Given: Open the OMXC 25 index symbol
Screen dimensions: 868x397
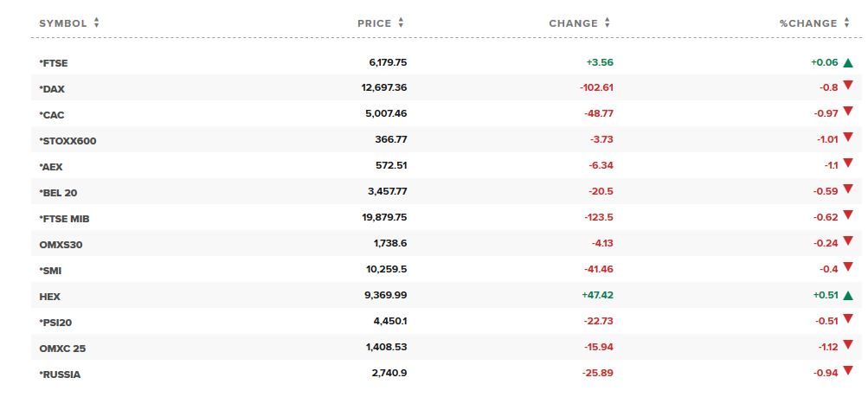Looking at the screenshot, I should [x=62, y=349].
